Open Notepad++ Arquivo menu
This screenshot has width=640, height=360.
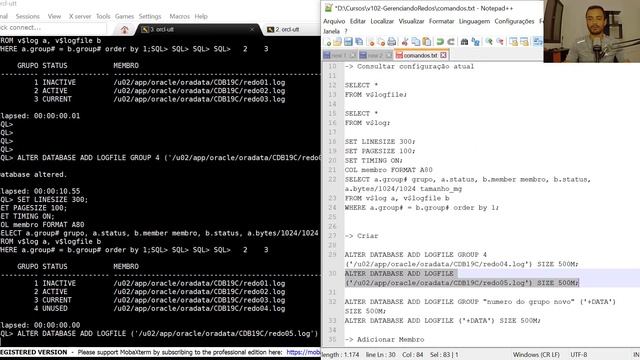pos(334,21)
